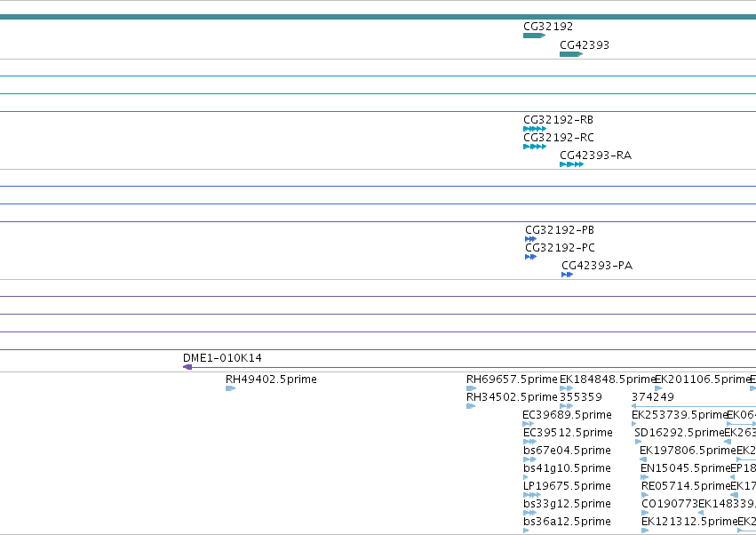Click the RH49402.5prime label text
This screenshot has height=535, width=756.
point(271,379)
